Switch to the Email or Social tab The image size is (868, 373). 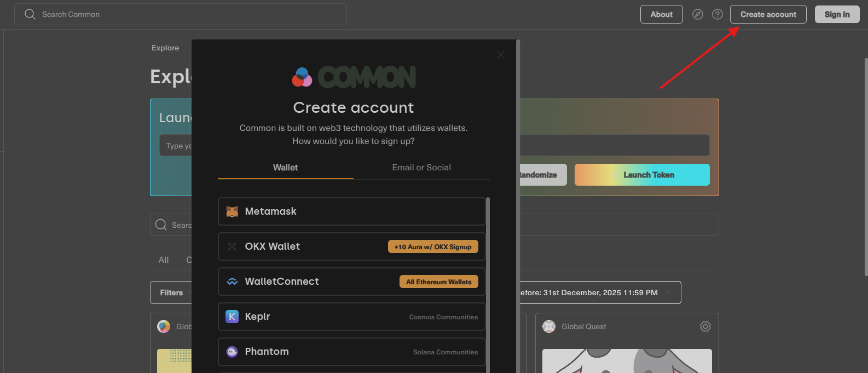(421, 168)
